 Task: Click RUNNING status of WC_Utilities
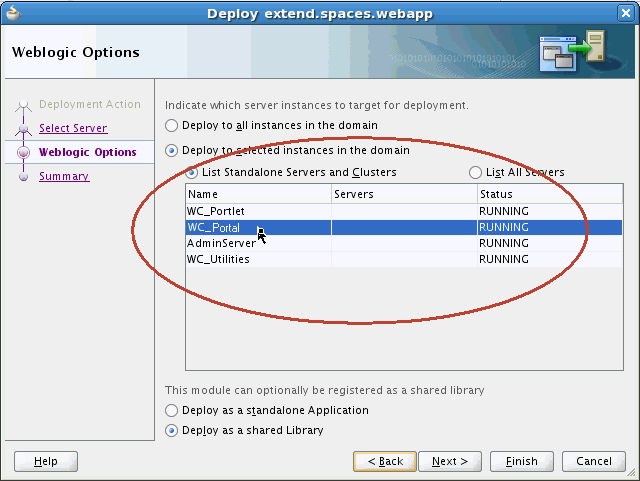point(504,259)
